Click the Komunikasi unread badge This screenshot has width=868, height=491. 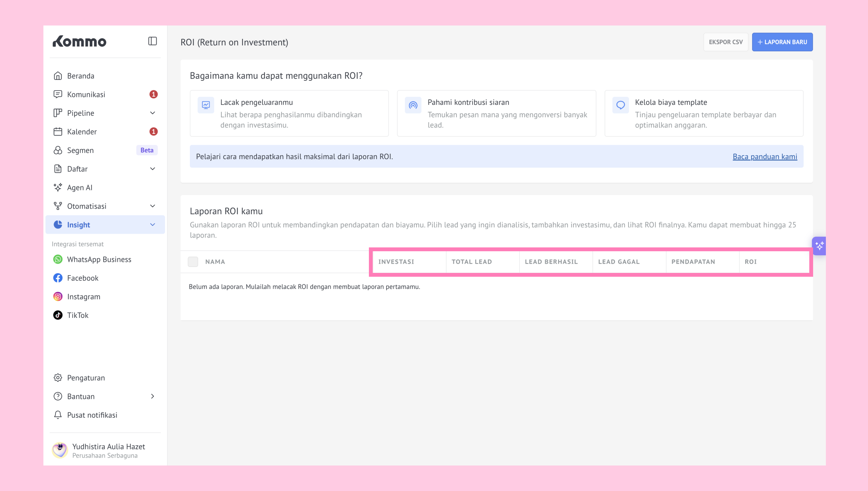click(x=153, y=94)
